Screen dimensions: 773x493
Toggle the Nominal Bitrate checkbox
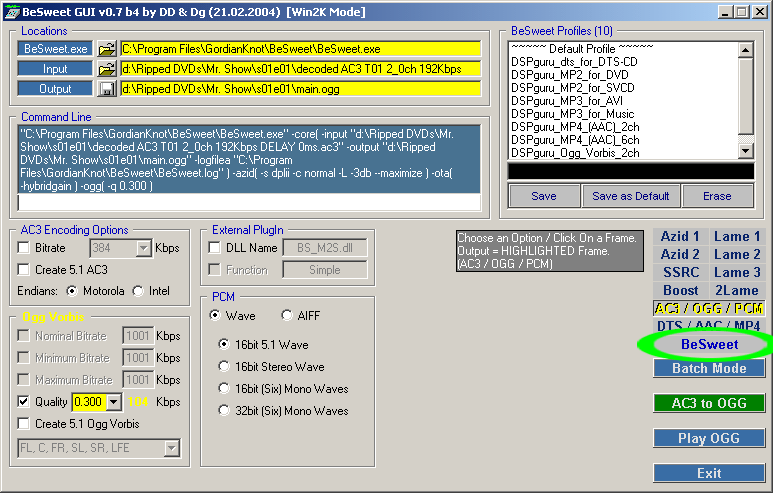pyautogui.click(x=24, y=336)
